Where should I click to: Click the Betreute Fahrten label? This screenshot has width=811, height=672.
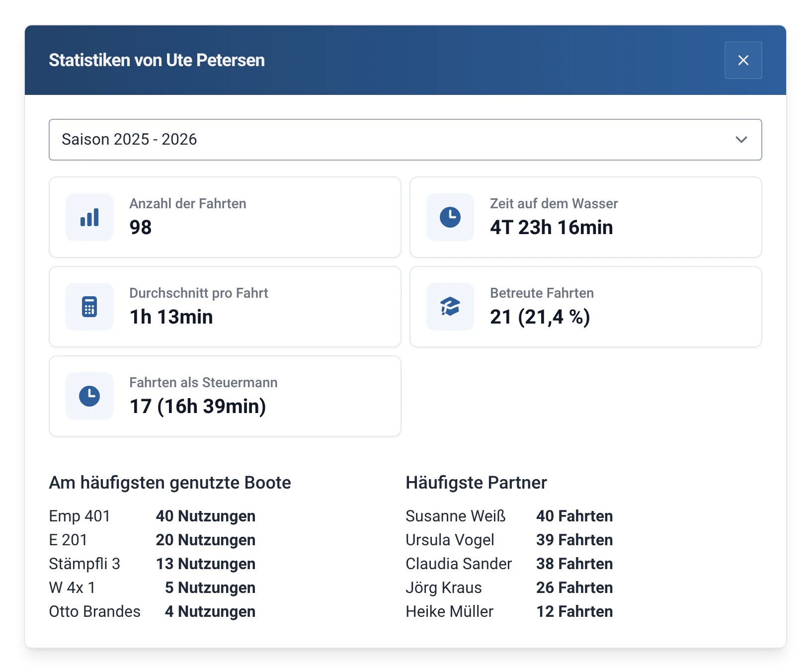[542, 293]
